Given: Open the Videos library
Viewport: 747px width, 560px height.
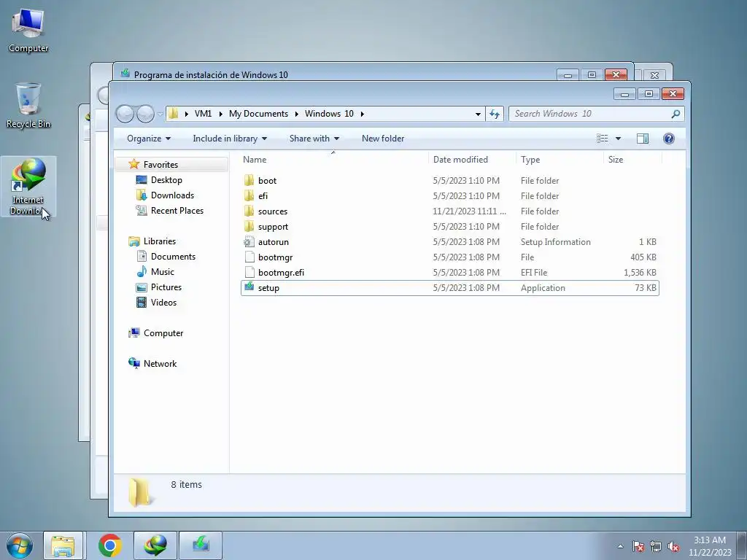Looking at the screenshot, I should (x=163, y=303).
